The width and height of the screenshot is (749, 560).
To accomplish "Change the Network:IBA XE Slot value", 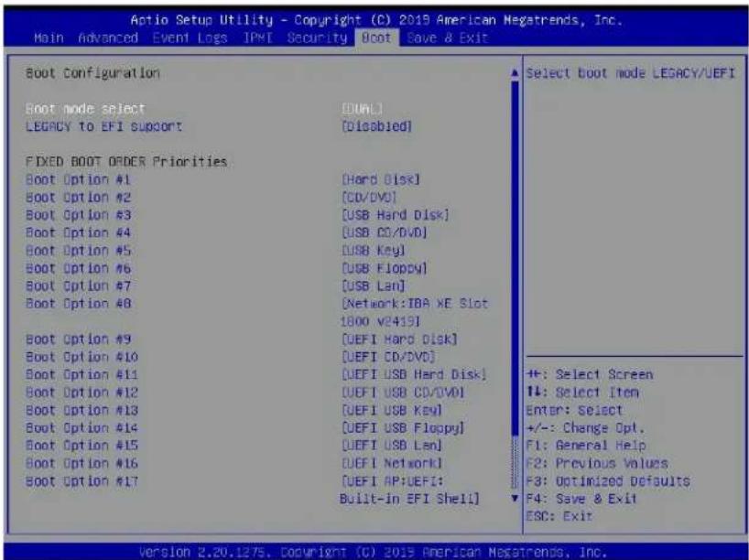I will [414, 312].
